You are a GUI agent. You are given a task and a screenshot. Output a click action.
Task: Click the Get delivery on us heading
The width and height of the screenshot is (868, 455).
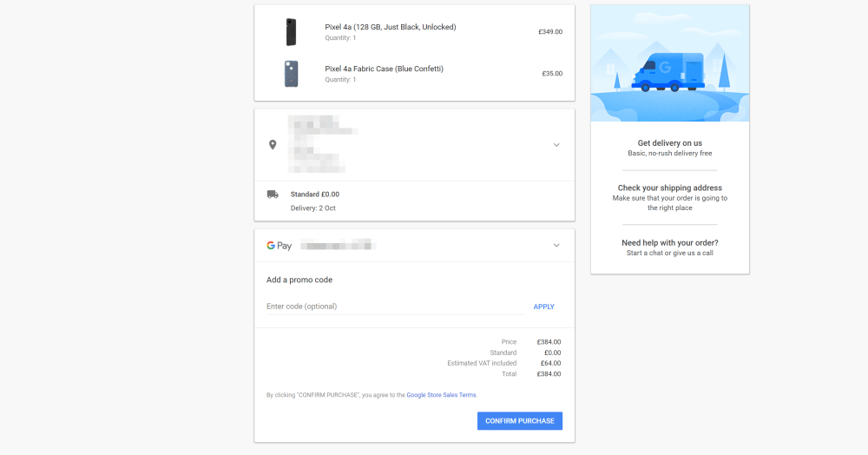[670, 143]
